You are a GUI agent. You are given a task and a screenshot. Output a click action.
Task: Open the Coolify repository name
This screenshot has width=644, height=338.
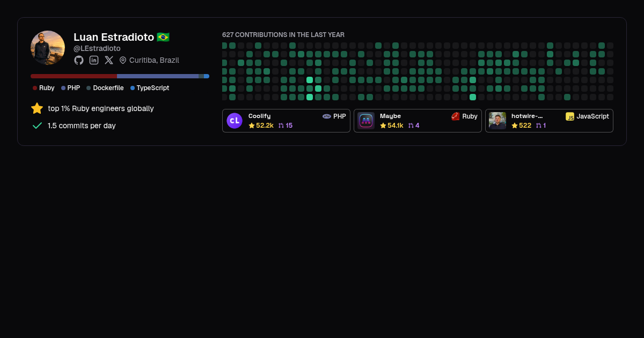(x=260, y=116)
